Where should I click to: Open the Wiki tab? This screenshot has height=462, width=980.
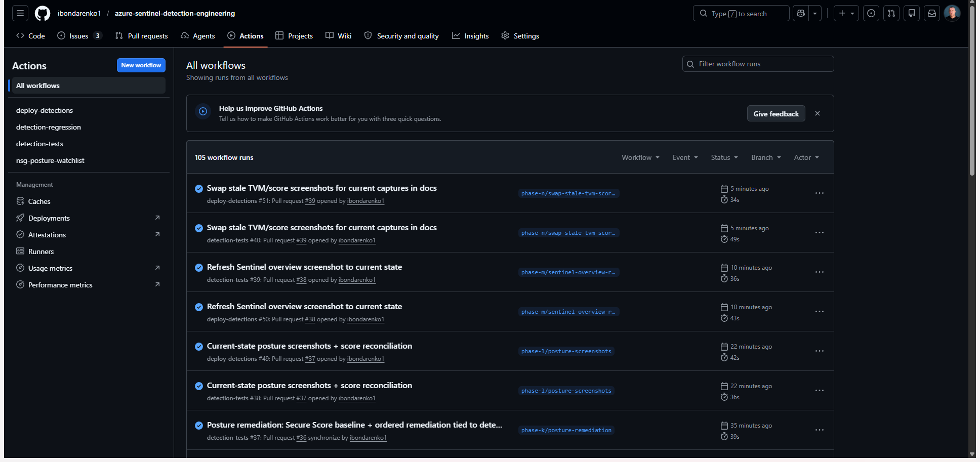tap(339, 36)
